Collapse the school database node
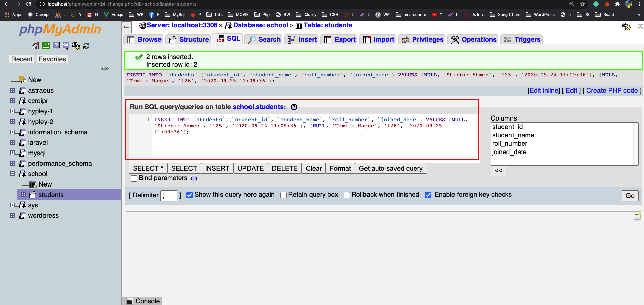 coord(13,174)
